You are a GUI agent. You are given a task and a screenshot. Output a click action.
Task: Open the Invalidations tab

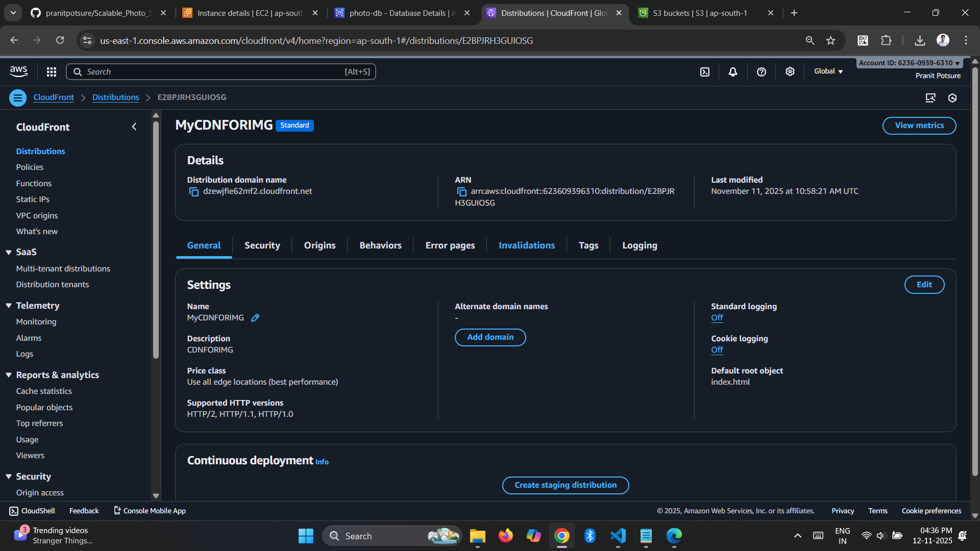[x=527, y=245]
